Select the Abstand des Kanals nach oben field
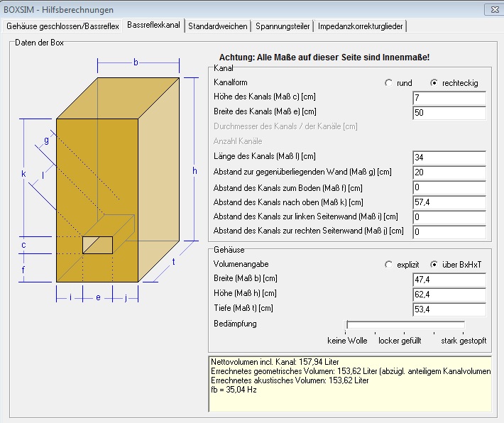 [449, 202]
